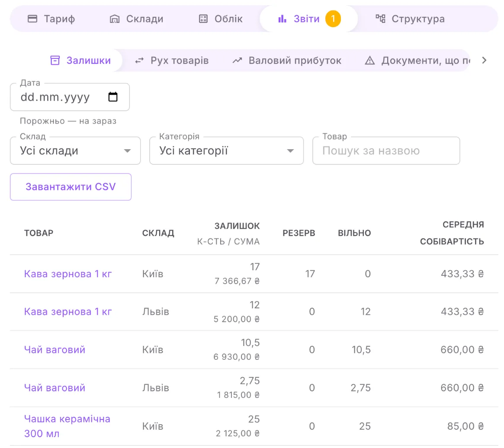
Task: Download report via Завантажити CSV button
Action: (71, 187)
